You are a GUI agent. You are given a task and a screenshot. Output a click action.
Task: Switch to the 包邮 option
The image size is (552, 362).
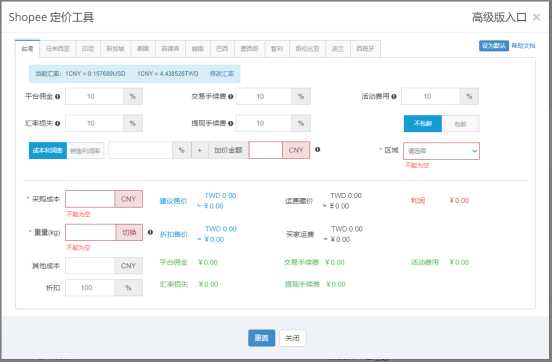pyautogui.click(x=460, y=124)
